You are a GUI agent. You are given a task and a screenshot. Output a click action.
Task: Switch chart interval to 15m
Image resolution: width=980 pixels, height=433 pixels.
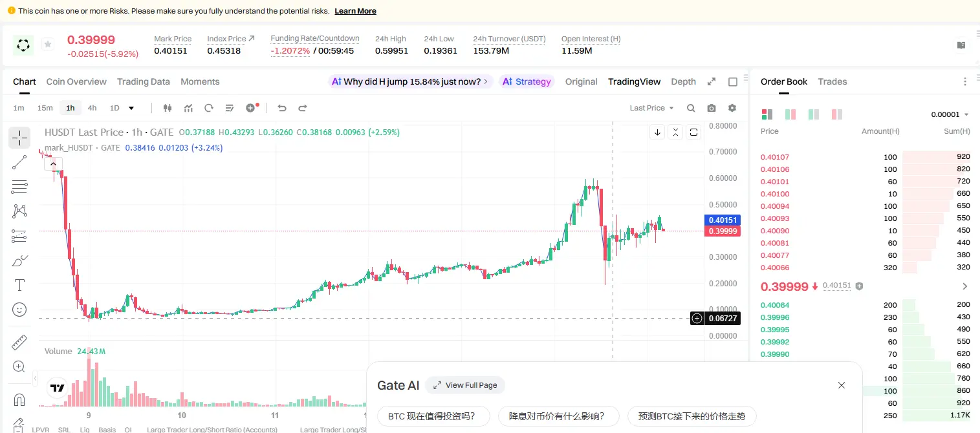[x=45, y=108]
